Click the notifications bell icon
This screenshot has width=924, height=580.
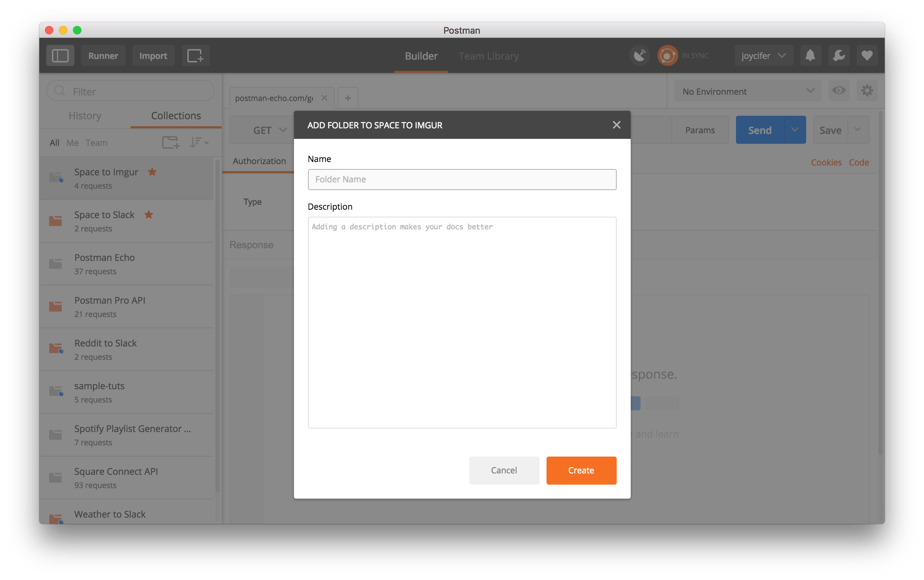point(810,55)
